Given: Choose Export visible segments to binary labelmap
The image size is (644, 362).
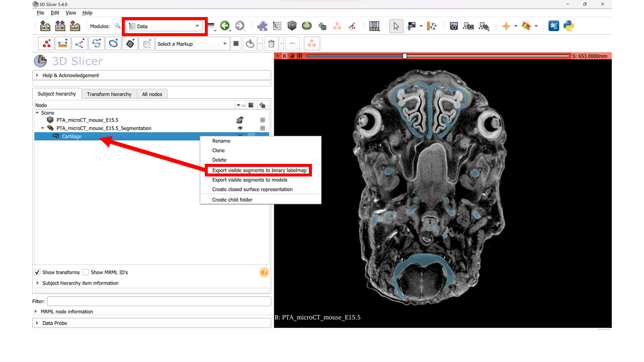Looking at the screenshot, I should point(259,170).
